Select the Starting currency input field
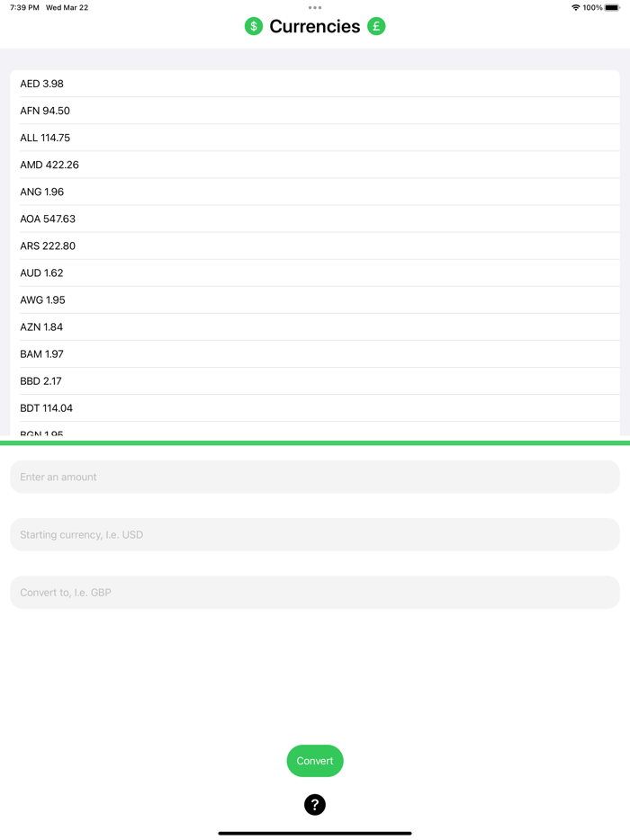630x840 pixels. pos(315,534)
